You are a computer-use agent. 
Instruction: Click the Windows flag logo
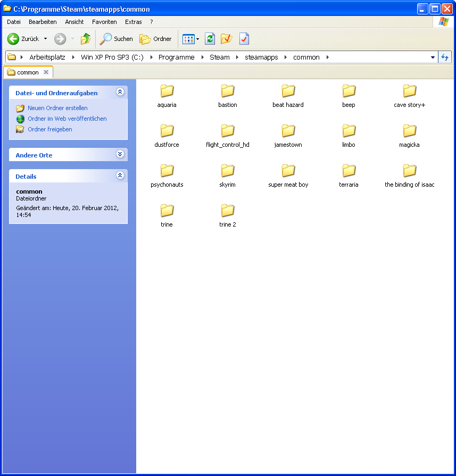pos(444,22)
